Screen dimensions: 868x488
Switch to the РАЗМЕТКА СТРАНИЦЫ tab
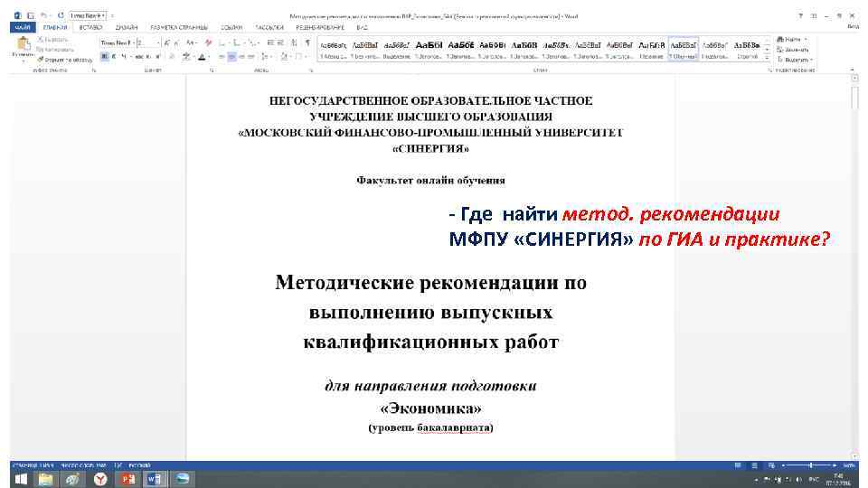pyautogui.click(x=179, y=27)
